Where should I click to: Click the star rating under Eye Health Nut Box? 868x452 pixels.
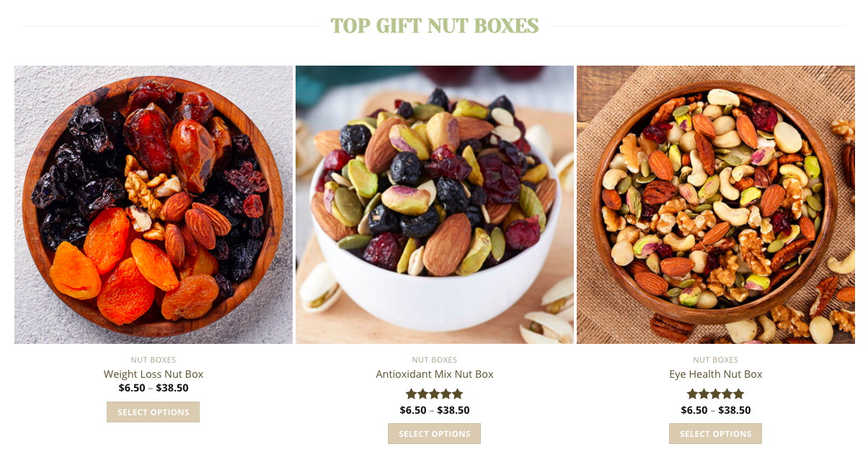(x=716, y=394)
